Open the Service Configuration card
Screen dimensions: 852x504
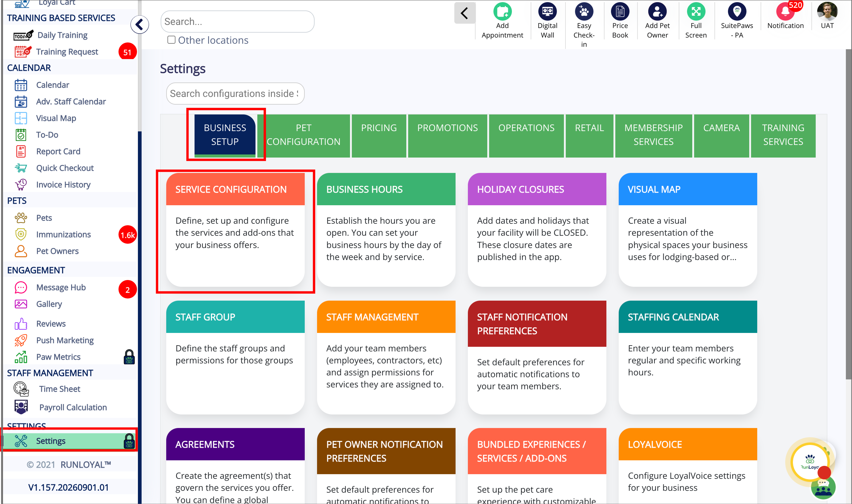click(x=235, y=230)
